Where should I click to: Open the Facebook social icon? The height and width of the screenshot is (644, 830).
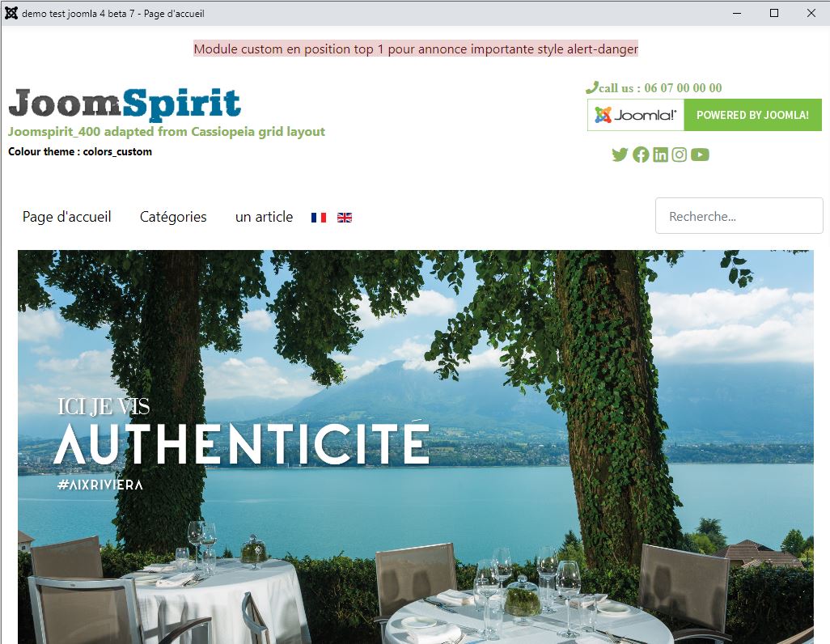pyautogui.click(x=641, y=155)
